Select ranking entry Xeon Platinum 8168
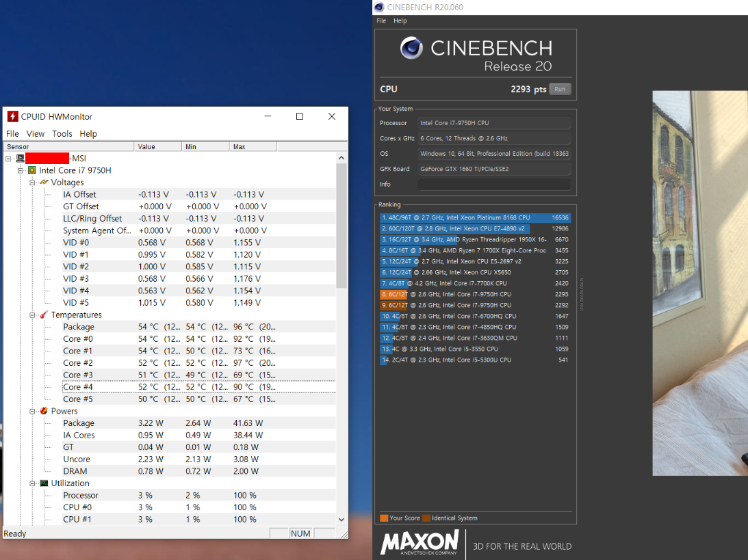748x560 pixels. tap(475, 217)
